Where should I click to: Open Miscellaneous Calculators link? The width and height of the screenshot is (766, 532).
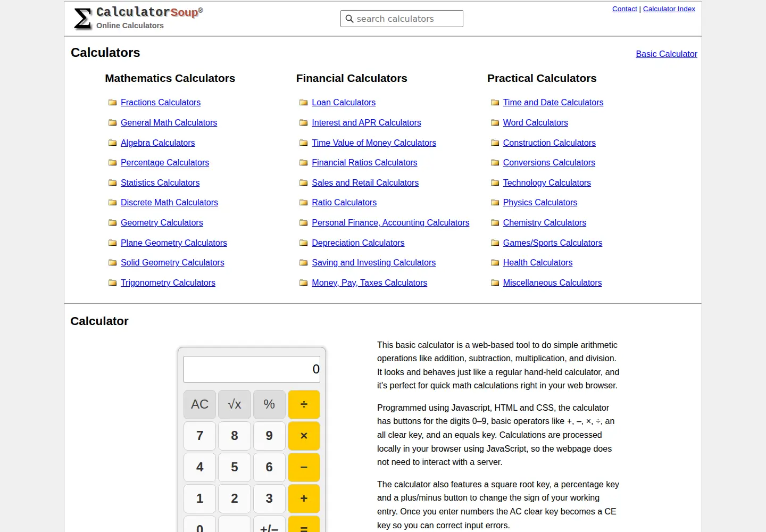coord(553,283)
